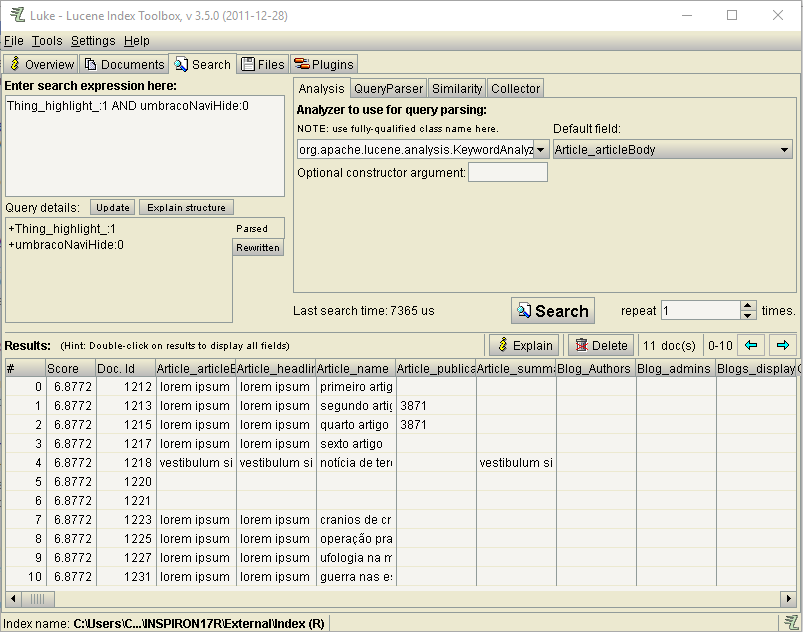Increase the repeat count stepper

748,306
